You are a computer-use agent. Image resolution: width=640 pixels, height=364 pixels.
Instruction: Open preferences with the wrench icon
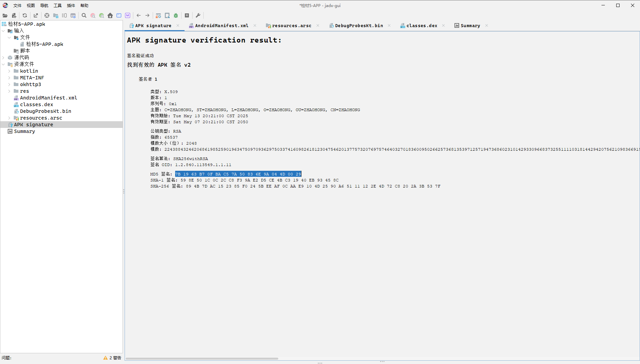[198, 15]
